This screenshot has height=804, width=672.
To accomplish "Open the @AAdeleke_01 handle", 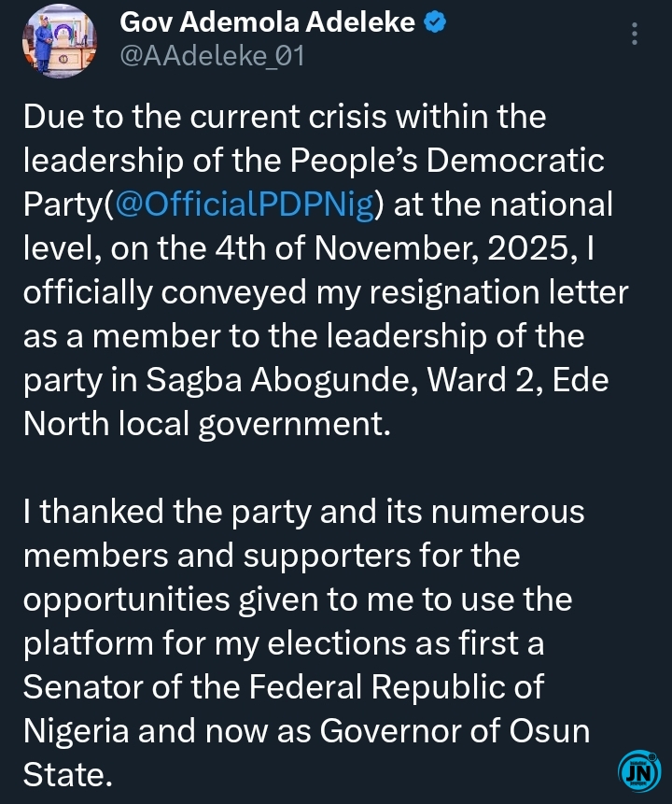I will tap(212, 57).
